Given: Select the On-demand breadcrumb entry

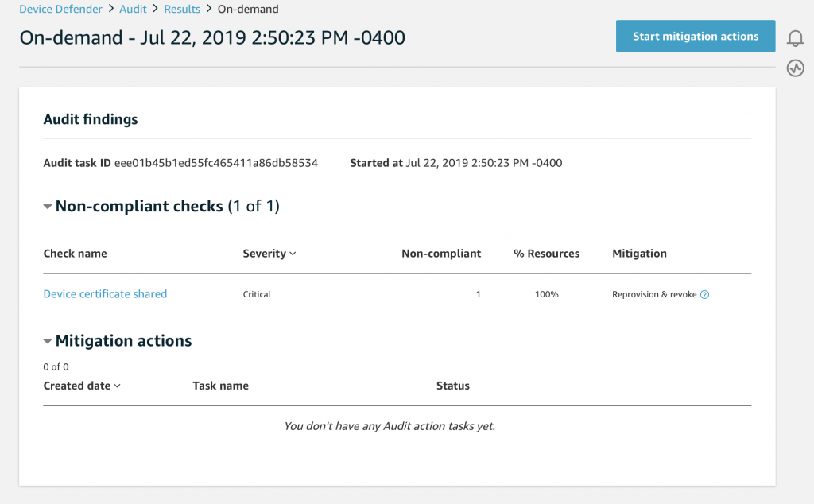Looking at the screenshot, I should tap(247, 9).
